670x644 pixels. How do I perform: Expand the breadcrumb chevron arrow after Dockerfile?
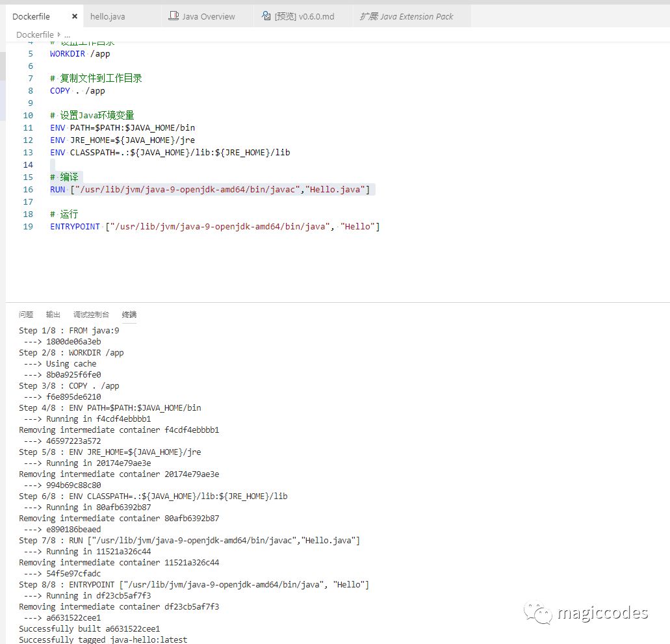pos(59,34)
